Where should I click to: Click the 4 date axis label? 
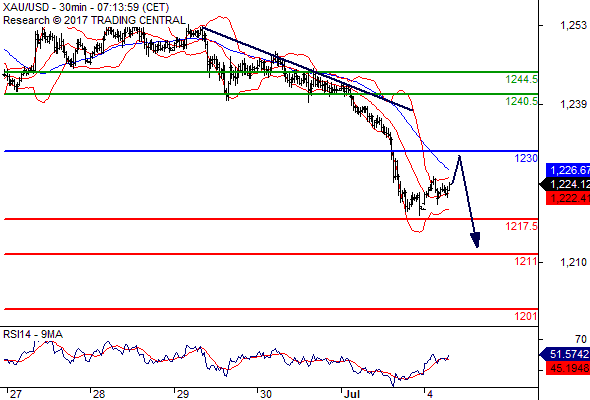point(430,394)
